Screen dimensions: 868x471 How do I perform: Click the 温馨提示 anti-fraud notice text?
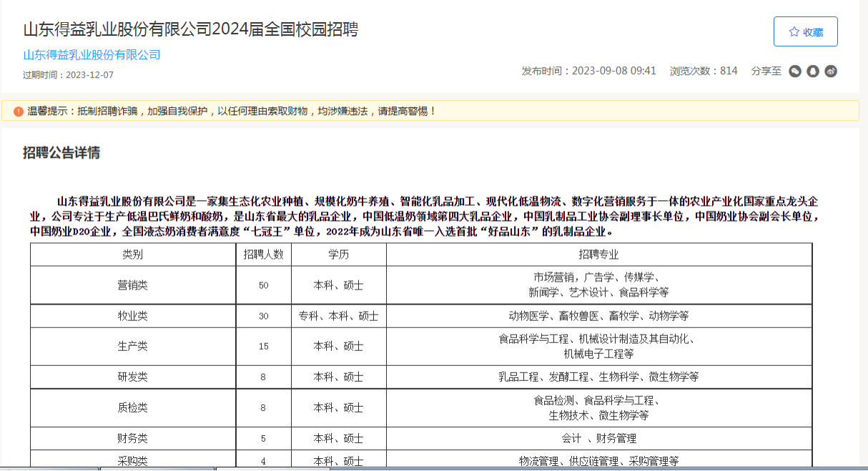click(232, 111)
